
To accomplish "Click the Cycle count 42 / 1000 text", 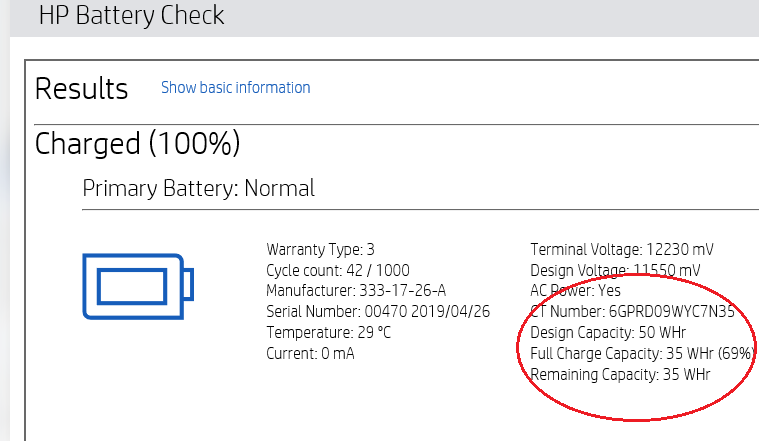I will [338, 270].
